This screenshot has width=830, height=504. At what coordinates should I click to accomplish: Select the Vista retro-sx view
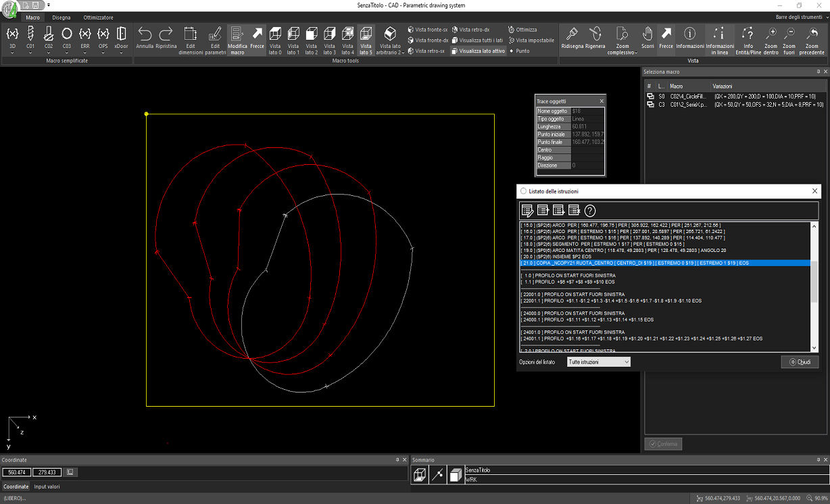click(426, 51)
